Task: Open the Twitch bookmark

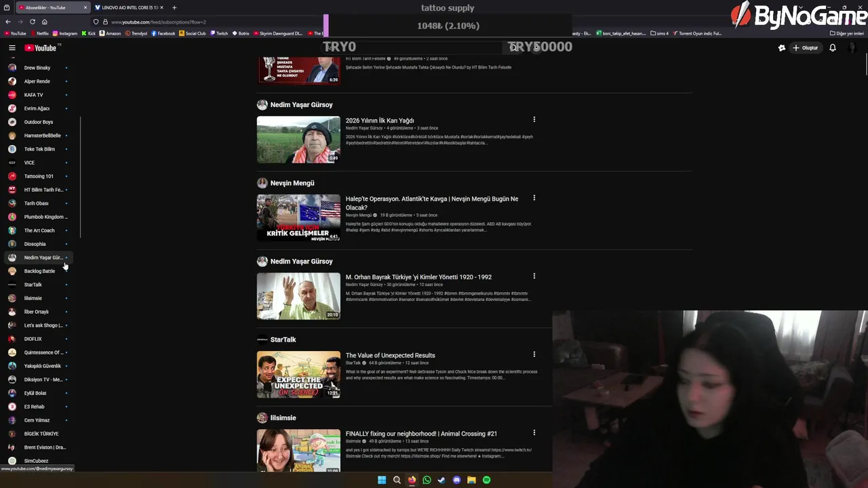Action: point(218,33)
